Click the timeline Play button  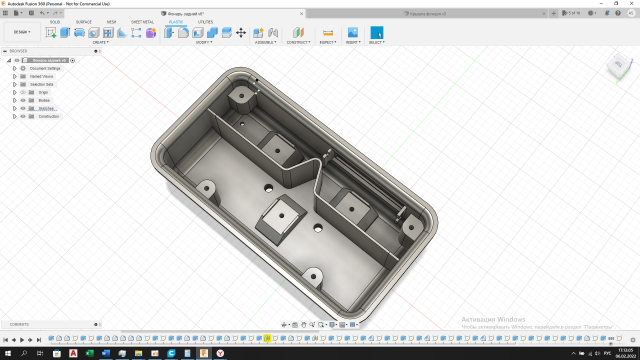click(x=22, y=340)
